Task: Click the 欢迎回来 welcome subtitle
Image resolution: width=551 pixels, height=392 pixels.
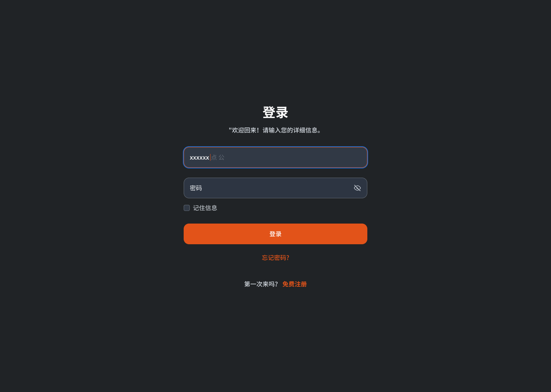Action: [x=244, y=130]
